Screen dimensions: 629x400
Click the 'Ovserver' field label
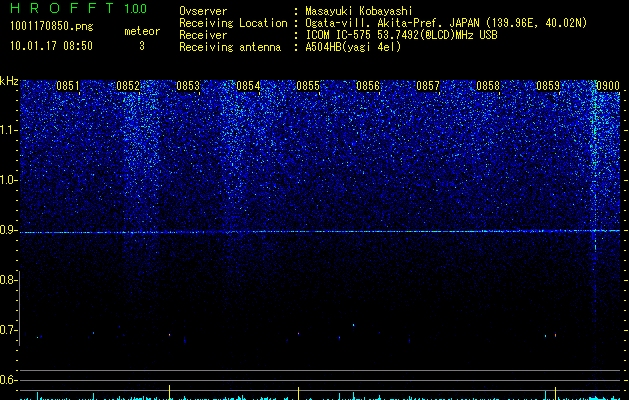click(203, 11)
